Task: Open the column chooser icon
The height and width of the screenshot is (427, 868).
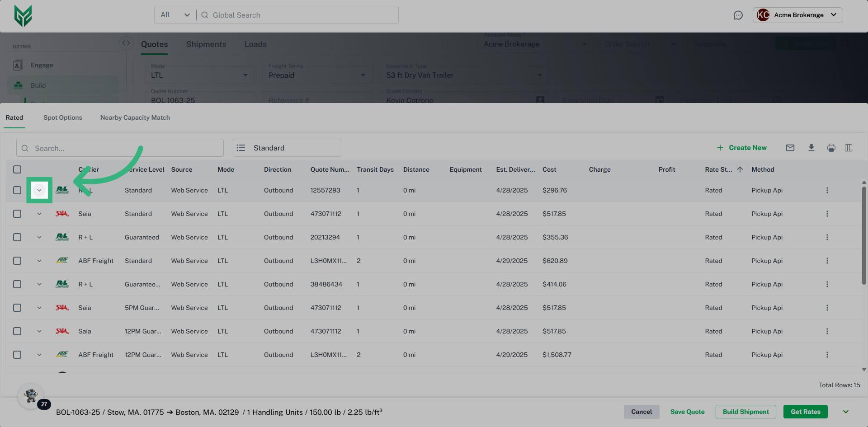Action: click(848, 148)
